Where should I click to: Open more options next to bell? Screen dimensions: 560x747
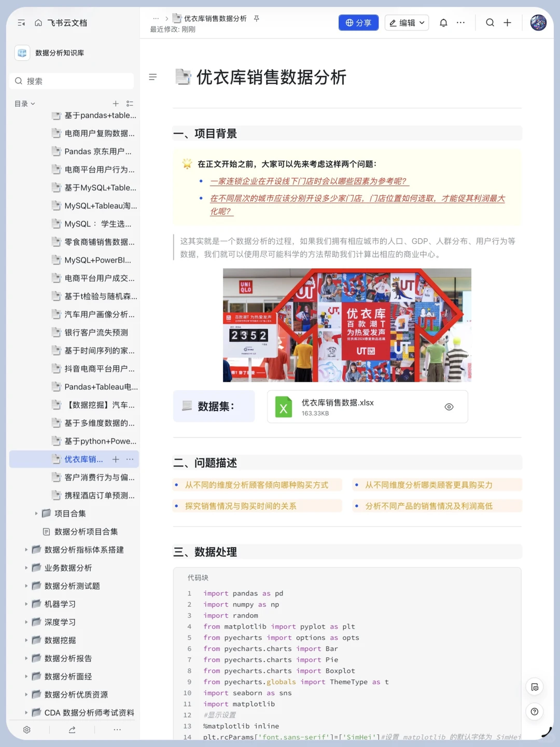460,23
